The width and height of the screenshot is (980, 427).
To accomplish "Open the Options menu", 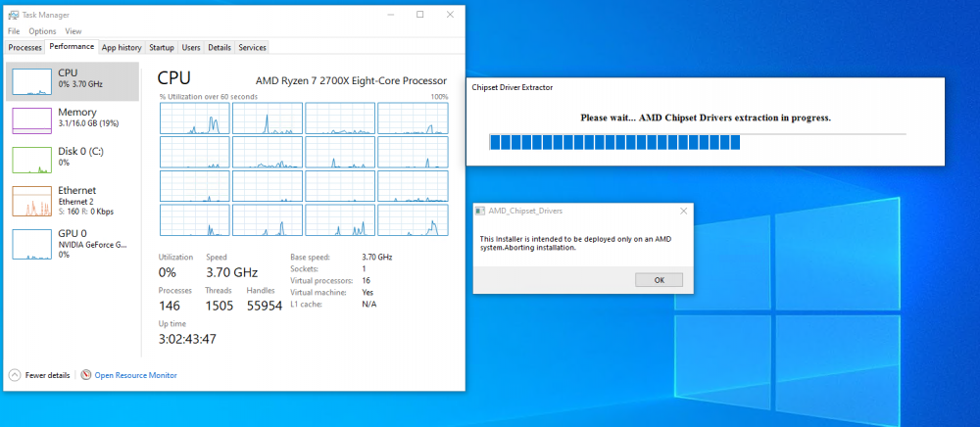I will tap(42, 31).
